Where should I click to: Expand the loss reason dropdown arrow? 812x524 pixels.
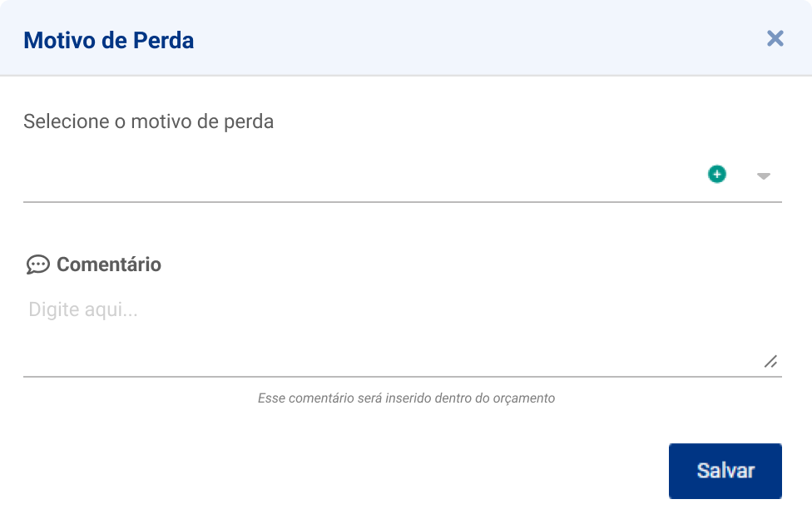[764, 175]
